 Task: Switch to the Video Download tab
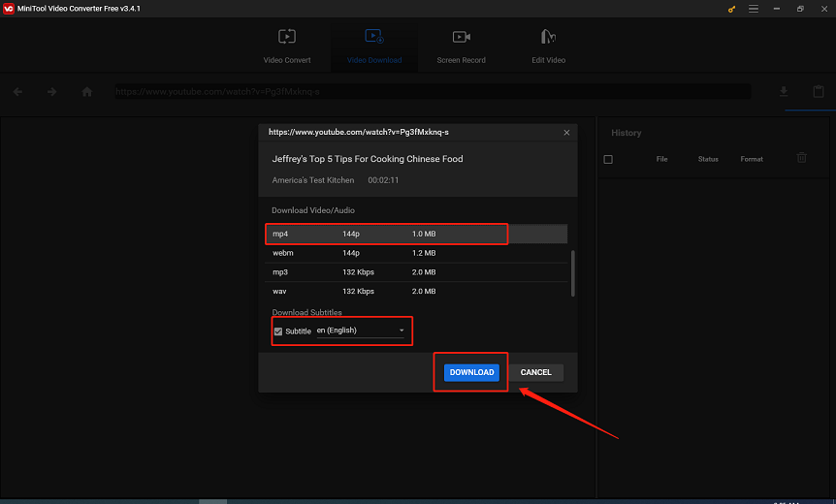tap(374, 47)
